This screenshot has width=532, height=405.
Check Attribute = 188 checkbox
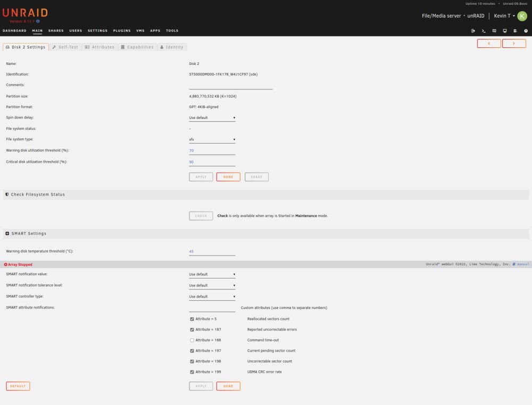[x=192, y=340]
